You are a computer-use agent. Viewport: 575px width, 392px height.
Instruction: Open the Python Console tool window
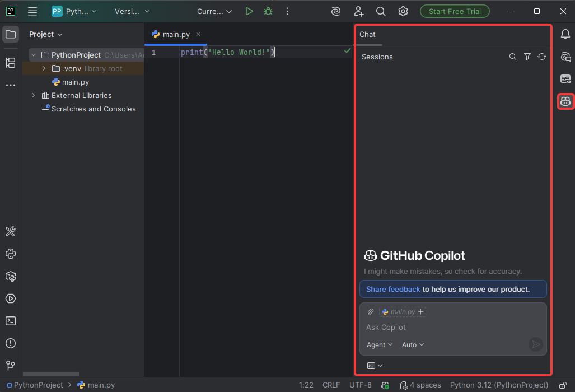(x=11, y=254)
